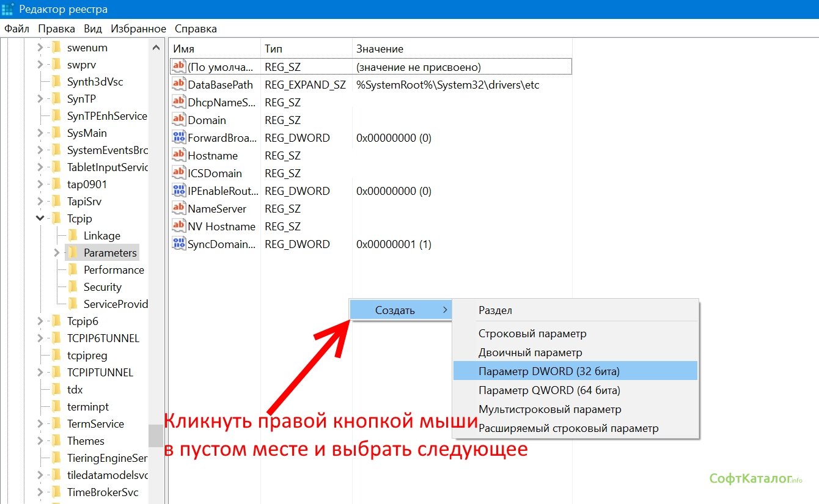The image size is (819, 504).
Task: Select the TabletInputService key
Action: click(108, 167)
